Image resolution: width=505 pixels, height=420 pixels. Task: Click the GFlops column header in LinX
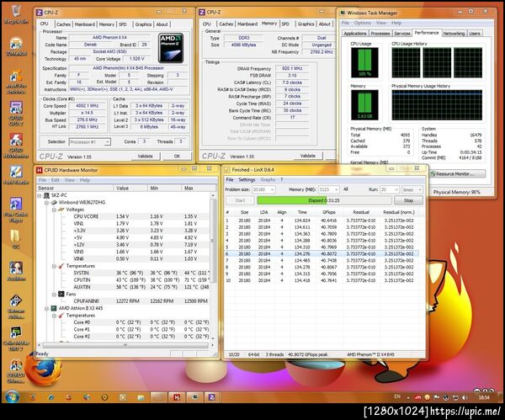pyautogui.click(x=329, y=212)
